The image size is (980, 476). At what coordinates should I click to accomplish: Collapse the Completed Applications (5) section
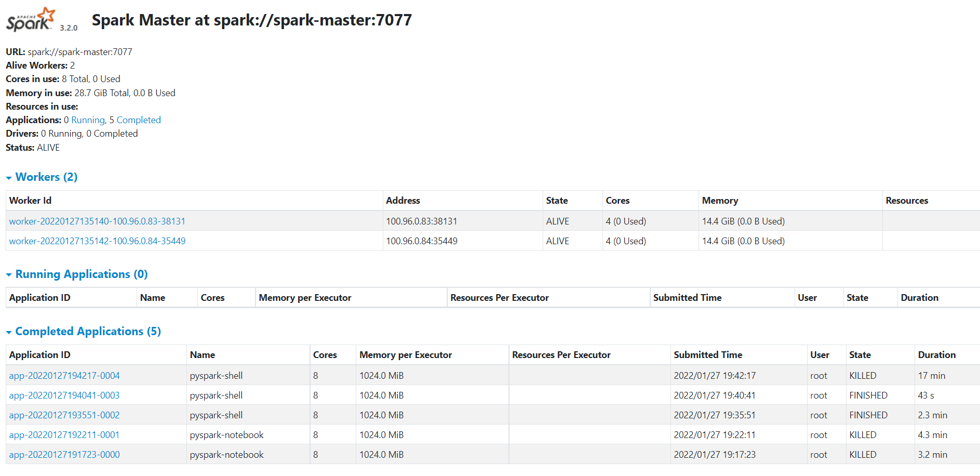[83, 332]
